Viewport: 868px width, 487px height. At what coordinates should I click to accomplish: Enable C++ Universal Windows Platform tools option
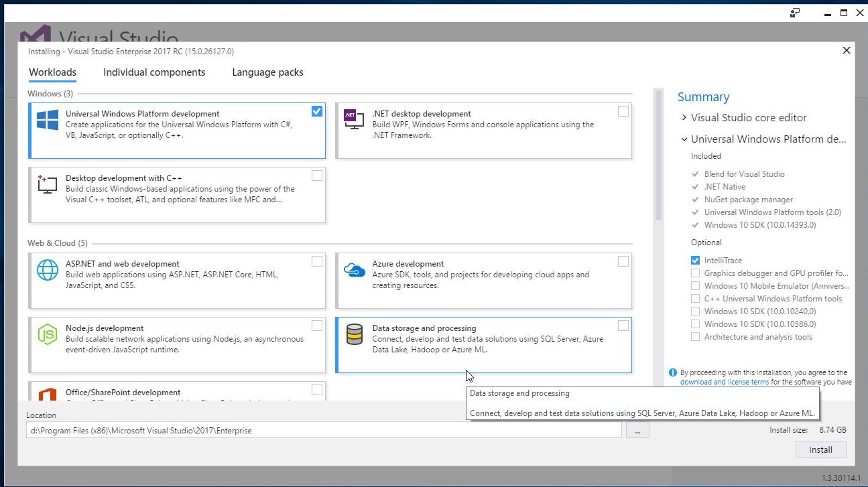[x=695, y=299]
